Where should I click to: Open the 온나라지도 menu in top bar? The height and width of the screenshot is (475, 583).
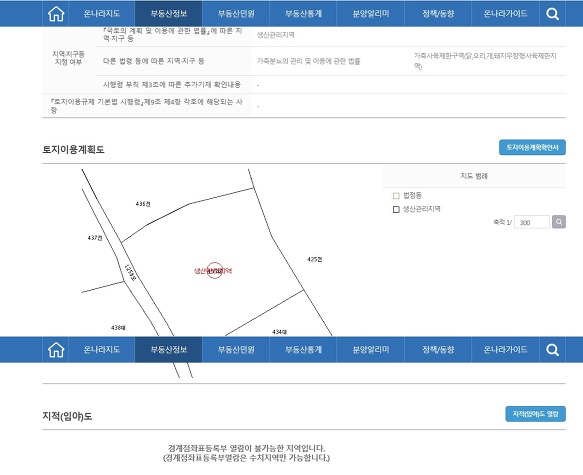pyautogui.click(x=102, y=14)
